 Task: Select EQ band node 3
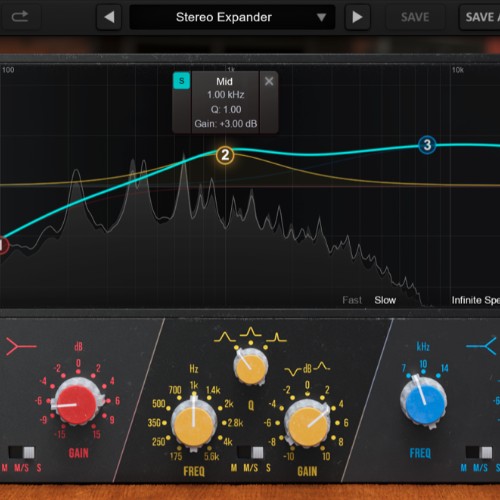[427, 145]
